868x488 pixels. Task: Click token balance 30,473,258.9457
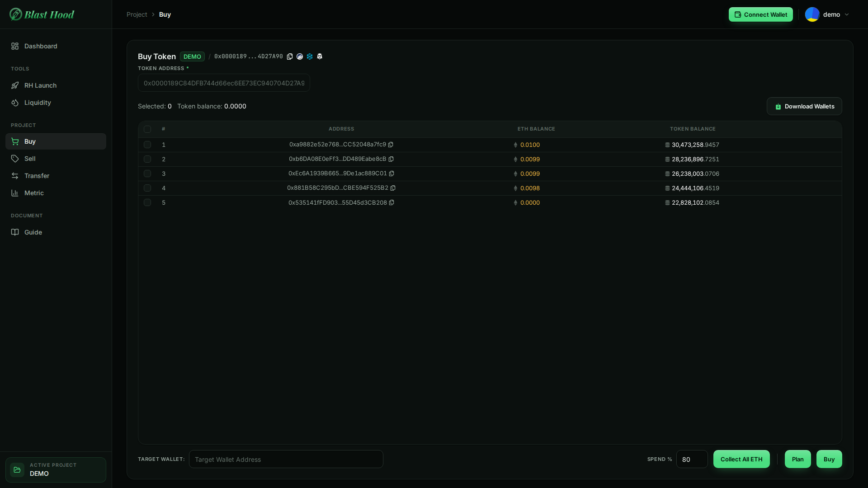pos(695,145)
